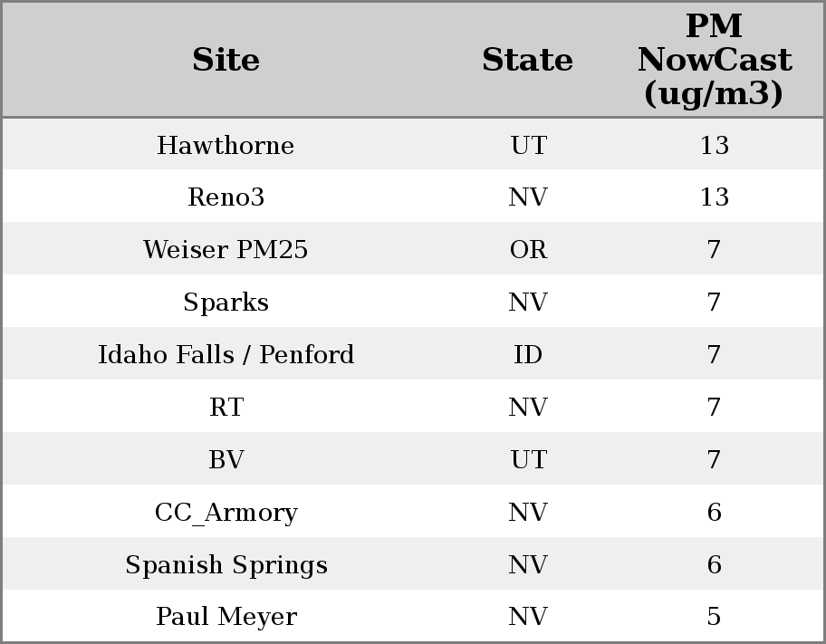
Task: Select the Spanish Springs site cell
Action: click(226, 565)
